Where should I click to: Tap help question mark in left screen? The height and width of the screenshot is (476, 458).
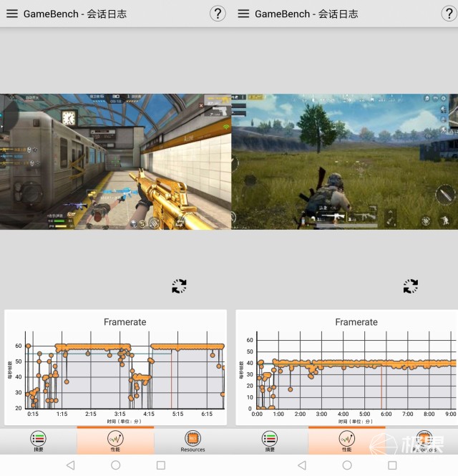(218, 14)
